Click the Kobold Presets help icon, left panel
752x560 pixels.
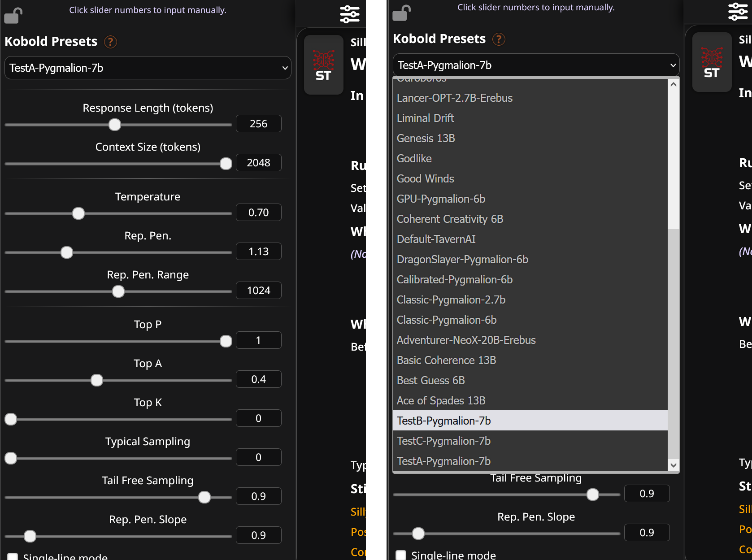pyautogui.click(x=110, y=42)
